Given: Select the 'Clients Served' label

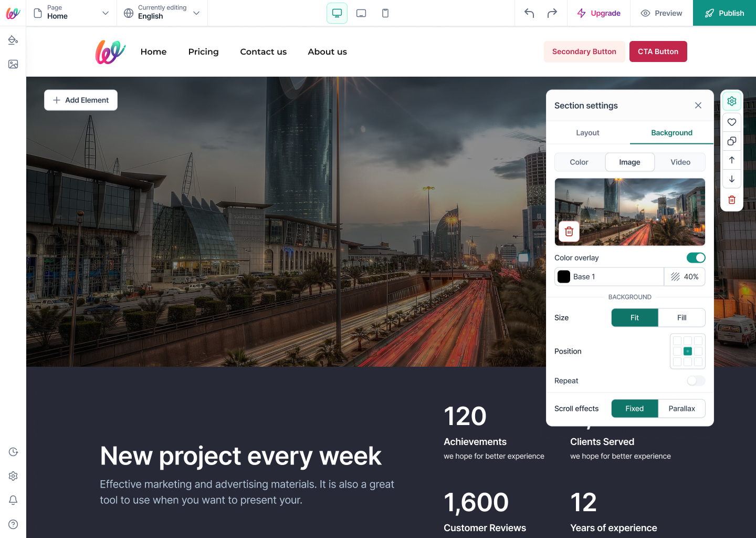Looking at the screenshot, I should click(602, 442).
